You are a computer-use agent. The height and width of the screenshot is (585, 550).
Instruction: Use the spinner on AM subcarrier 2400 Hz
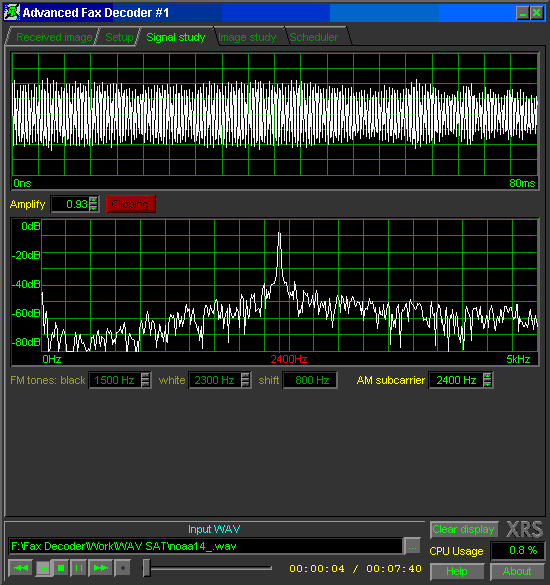(487, 380)
